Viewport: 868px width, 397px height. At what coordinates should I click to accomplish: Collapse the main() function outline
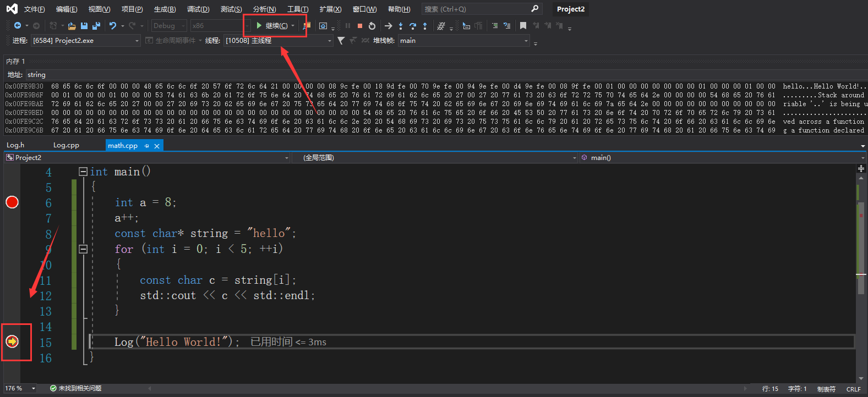pyautogui.click(x=83, y=172)
